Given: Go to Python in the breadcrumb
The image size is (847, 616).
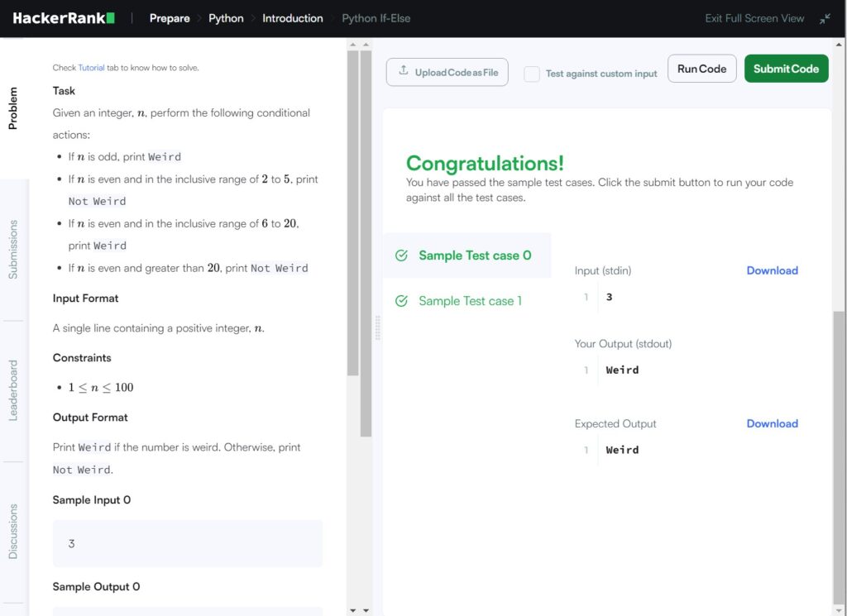Looking at the screenshot, I should pyautogui.click(x=226, y=18).
